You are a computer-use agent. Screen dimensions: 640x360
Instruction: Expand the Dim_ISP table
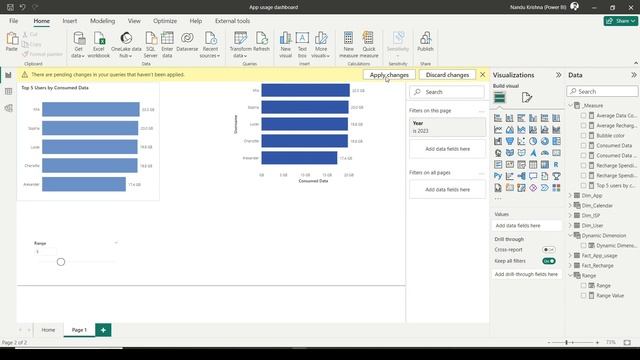(570, 216)
